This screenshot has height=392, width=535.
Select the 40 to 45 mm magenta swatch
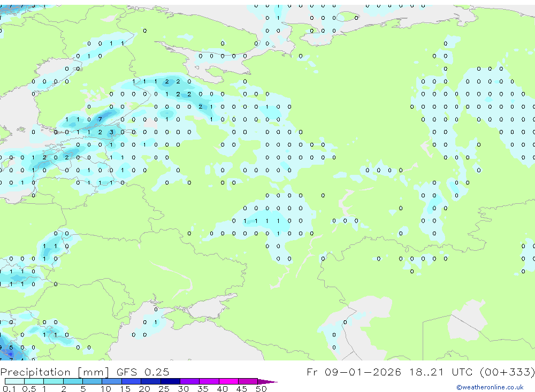click(x=228, y=381)
